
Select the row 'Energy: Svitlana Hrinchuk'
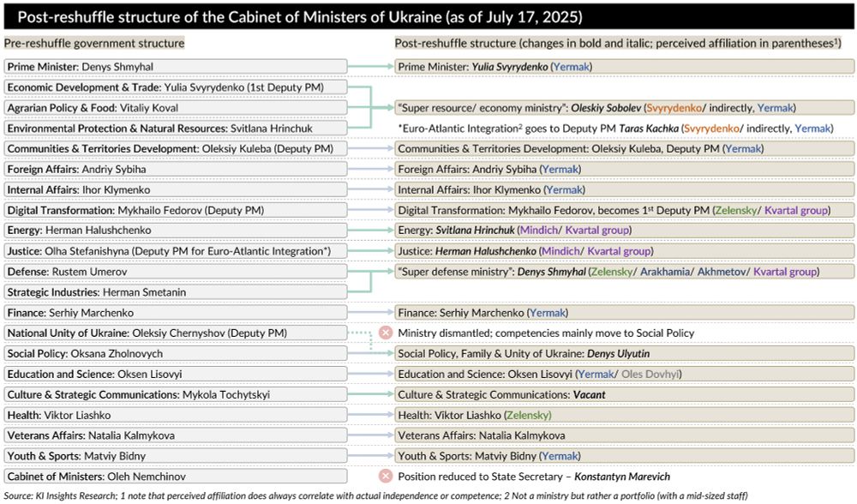pos(624,231)
